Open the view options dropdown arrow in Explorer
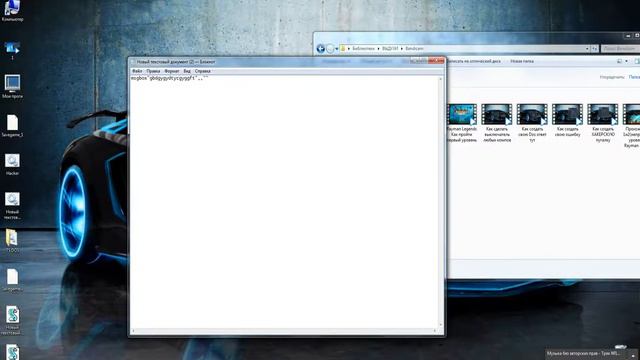The image size is (640, 360). click(626, 61)
